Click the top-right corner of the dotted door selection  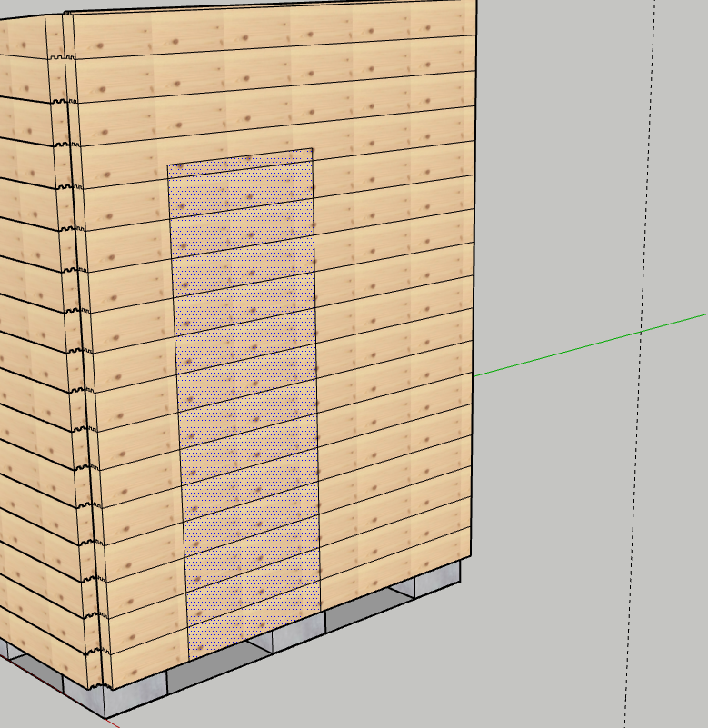pos(313,149)
